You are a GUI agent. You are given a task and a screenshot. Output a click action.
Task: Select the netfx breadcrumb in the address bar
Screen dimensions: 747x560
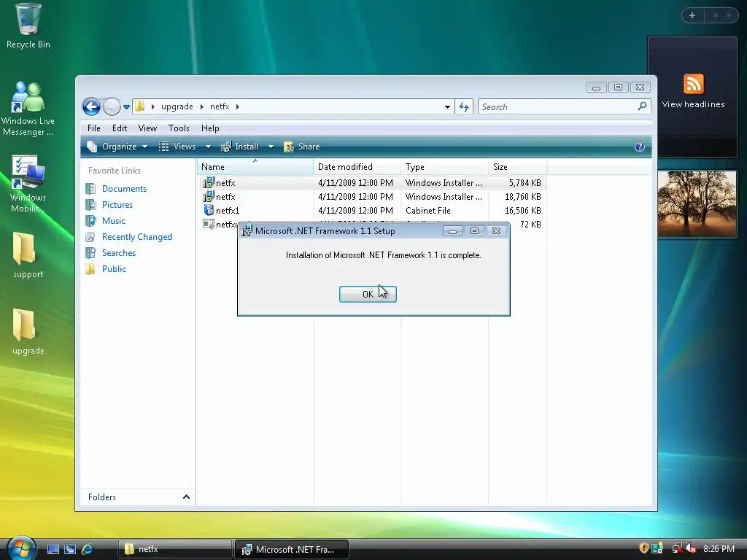220,106
